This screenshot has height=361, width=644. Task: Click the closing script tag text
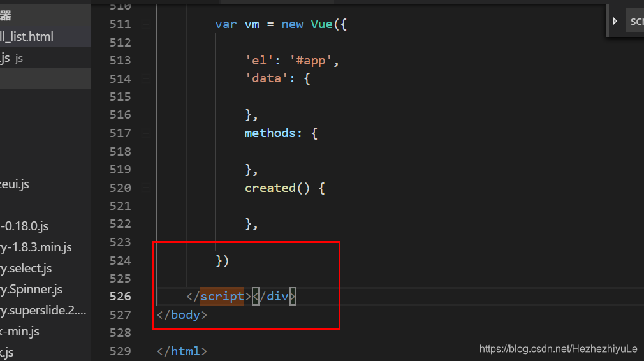pos(219,297)
